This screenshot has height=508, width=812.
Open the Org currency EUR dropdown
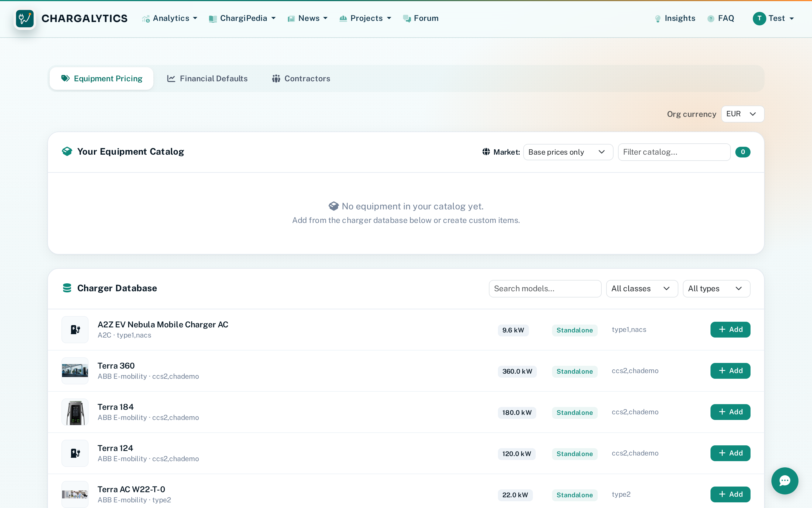click(743, 114)
